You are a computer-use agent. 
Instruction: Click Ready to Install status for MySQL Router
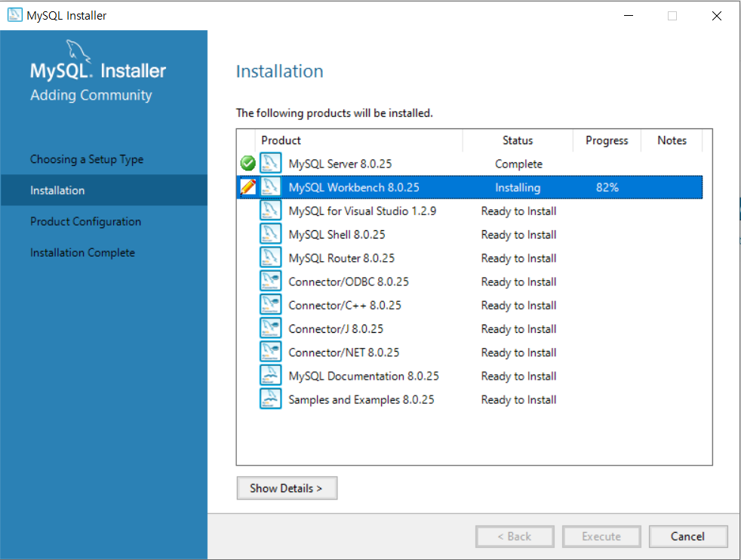[x=518, y=259]
